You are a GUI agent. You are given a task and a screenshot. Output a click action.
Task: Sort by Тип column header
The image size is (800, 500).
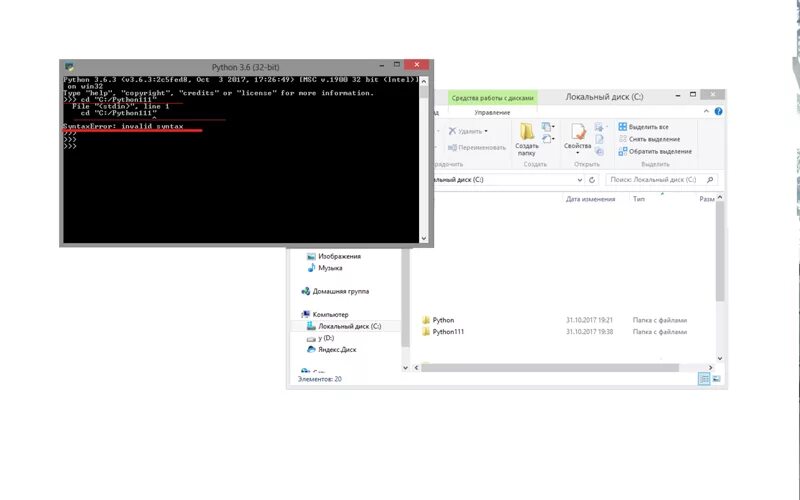pyautogui.click(x=639, y=199)
